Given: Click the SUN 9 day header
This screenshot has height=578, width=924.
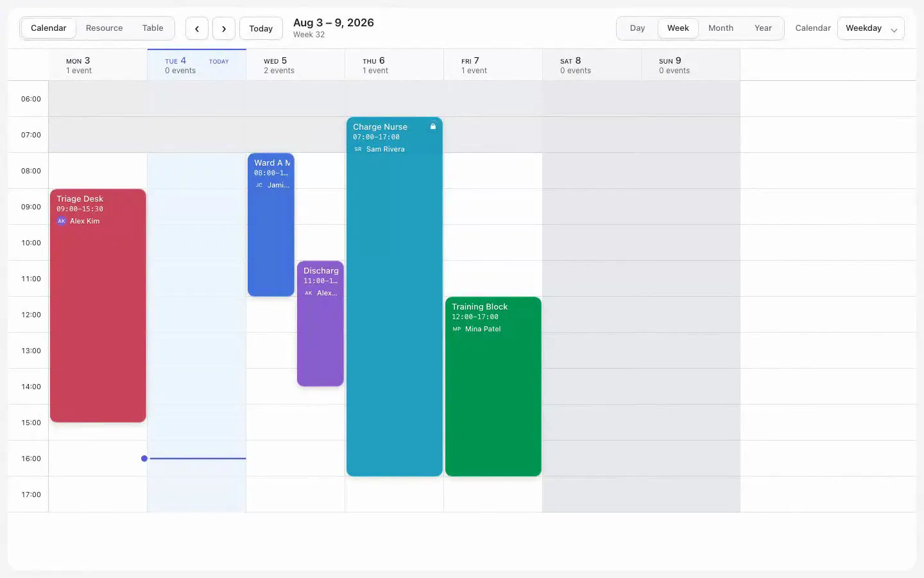Looking at the screenshot, I should pyautogui.click(x=691, y=65).
